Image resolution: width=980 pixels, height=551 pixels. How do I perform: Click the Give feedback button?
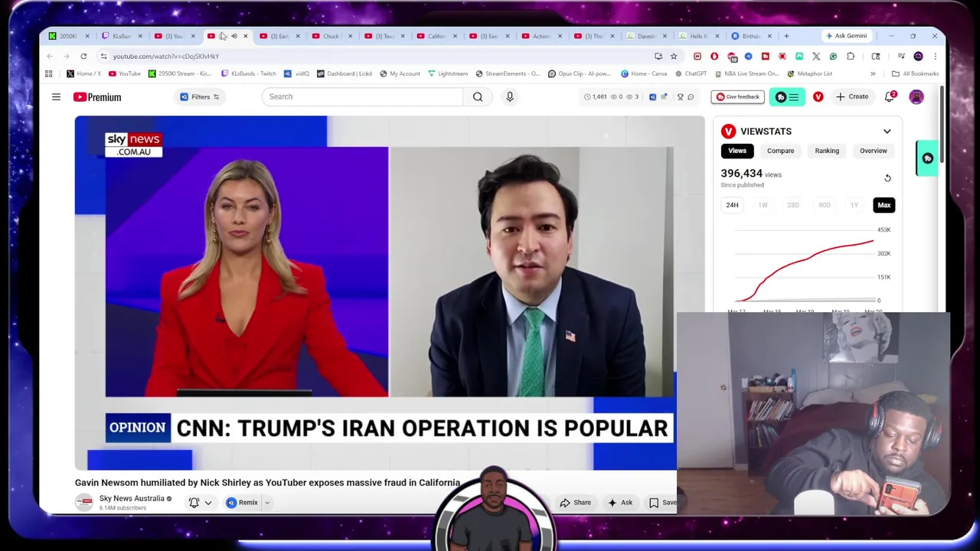click(737, 96)
